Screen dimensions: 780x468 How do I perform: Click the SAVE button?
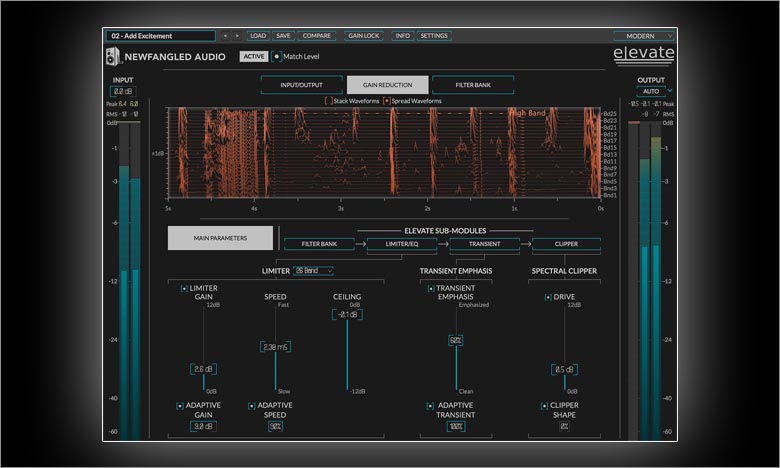click(x=283, y=36)
